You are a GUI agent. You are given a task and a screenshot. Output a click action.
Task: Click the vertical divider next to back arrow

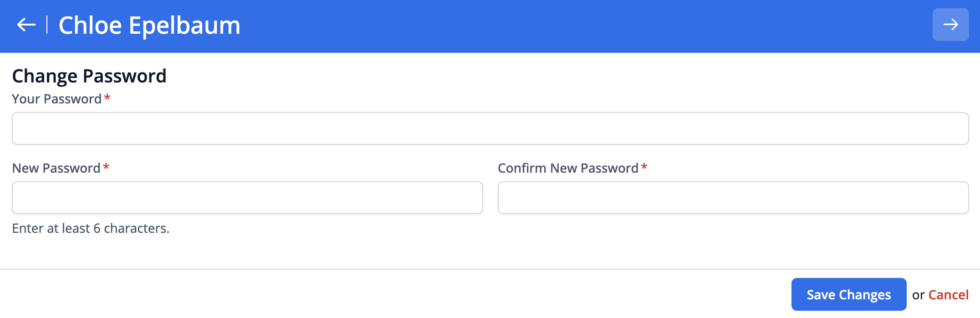[47, 25]
